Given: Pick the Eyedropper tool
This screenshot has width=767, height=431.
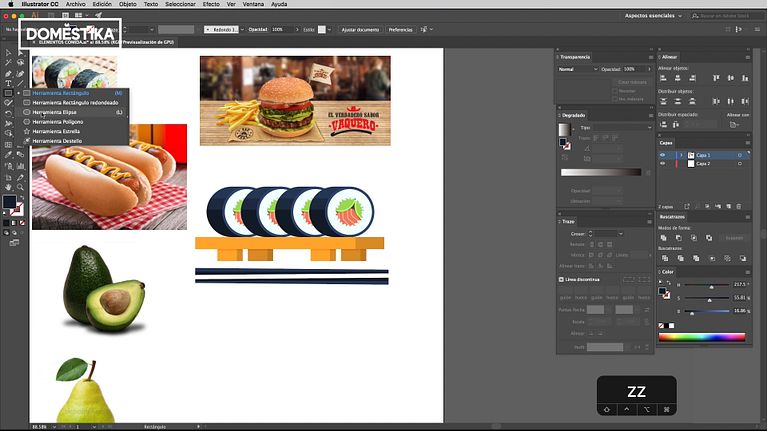Looking at the screenshot, I should [x=8, y=155].
